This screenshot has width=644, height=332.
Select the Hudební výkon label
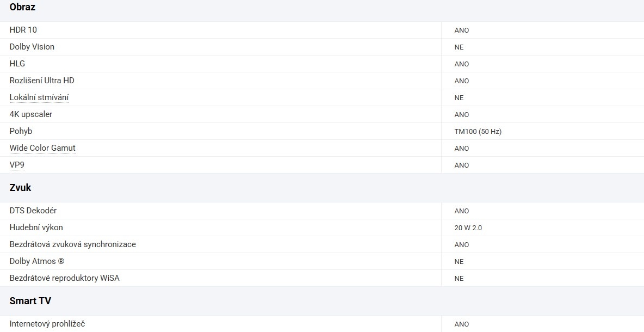pyautogui.click(x=36, y=228)
